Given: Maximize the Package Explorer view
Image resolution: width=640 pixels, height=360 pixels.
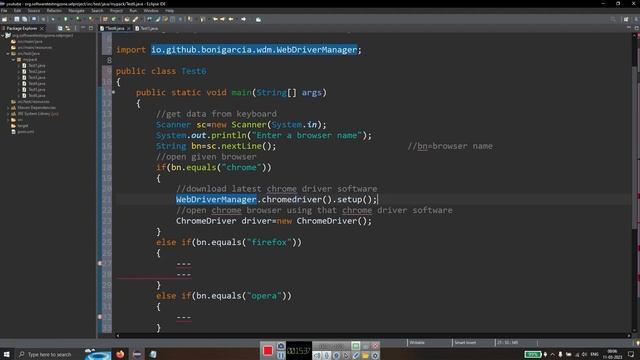Looking at the screenshot, I should click(91, 28).
